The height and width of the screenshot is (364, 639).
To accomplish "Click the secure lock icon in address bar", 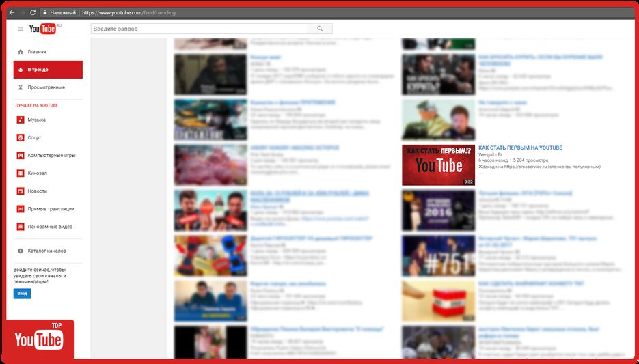I will 45,12.
